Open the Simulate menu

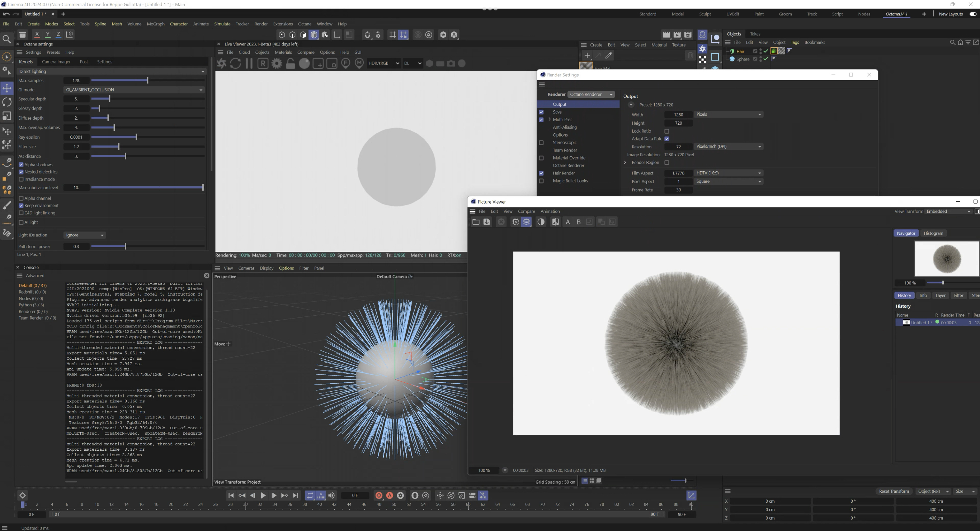222,24
